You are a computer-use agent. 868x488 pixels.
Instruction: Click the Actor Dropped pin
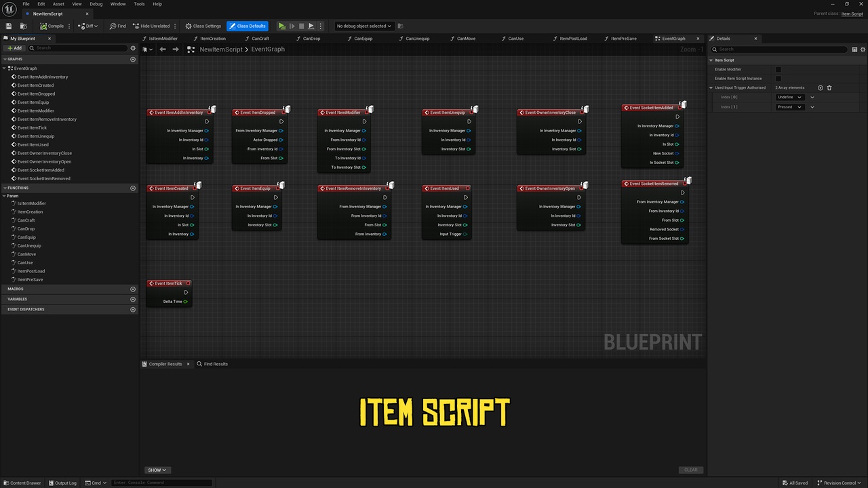point(281,140)
